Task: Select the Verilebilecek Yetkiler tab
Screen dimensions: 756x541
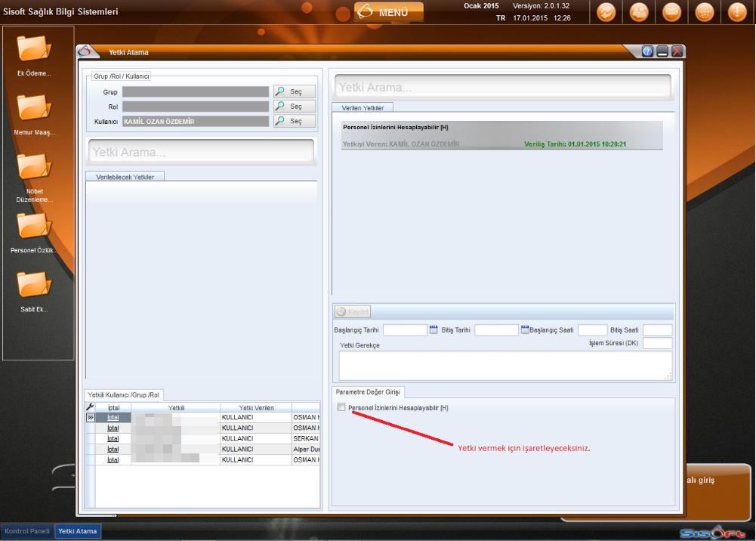Action: pyautogui.click(x=125, y=176)
